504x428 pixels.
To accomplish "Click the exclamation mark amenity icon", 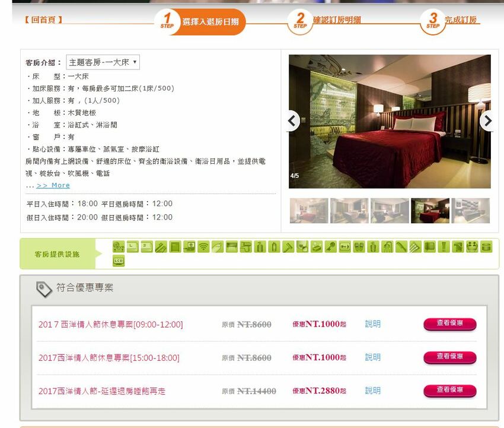I will pos(443,246).
